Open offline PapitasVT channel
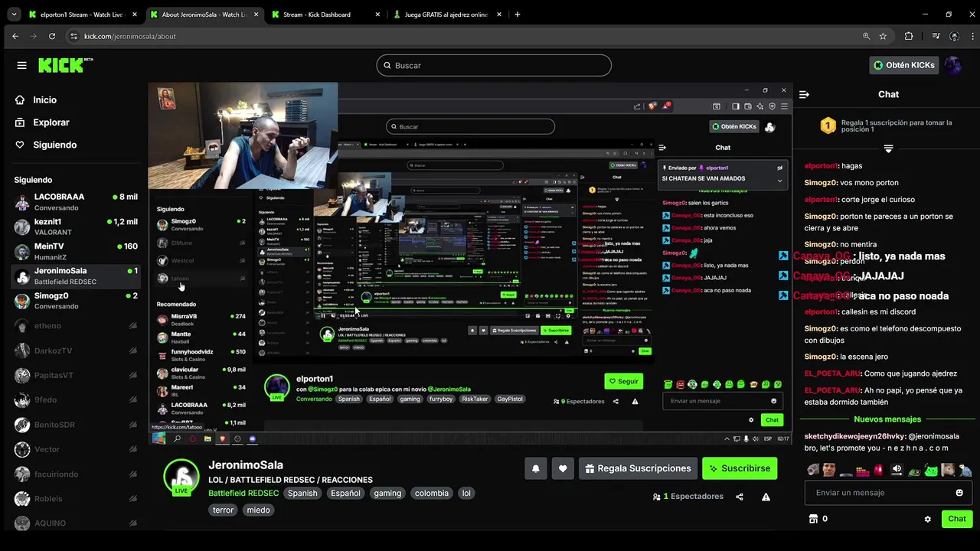980x551 pixels. (x=75, y=375)
